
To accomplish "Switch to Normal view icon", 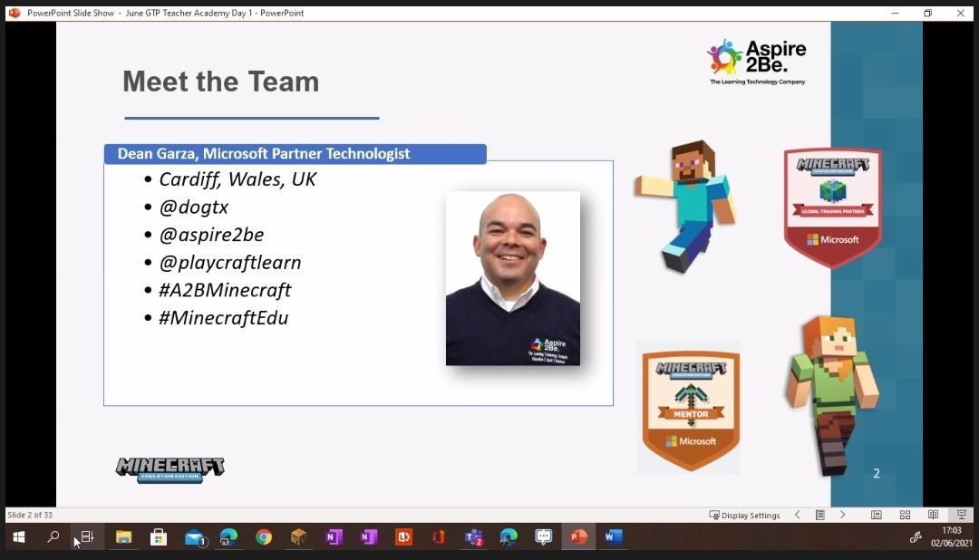I will coord(877,515).
